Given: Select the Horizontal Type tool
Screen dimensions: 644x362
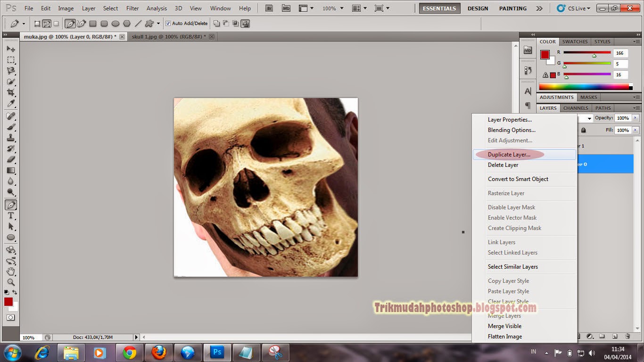Looking at the screenshot, I should (11, 215).
